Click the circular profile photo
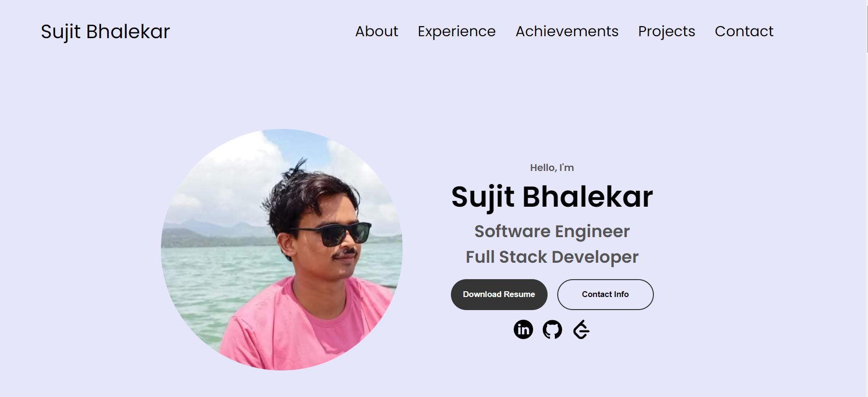 click(x=282, y=250)
